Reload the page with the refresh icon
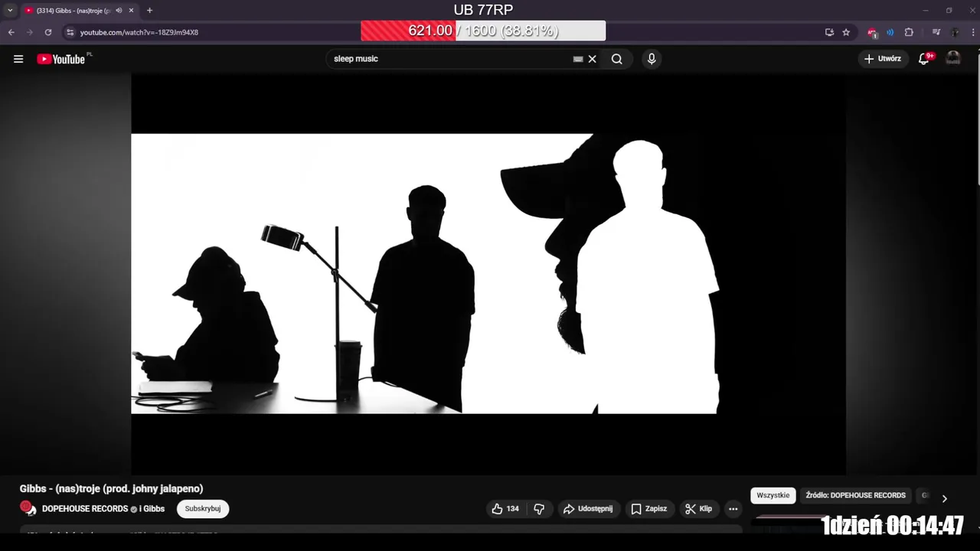The image size is (980, 551). point(48,32)
